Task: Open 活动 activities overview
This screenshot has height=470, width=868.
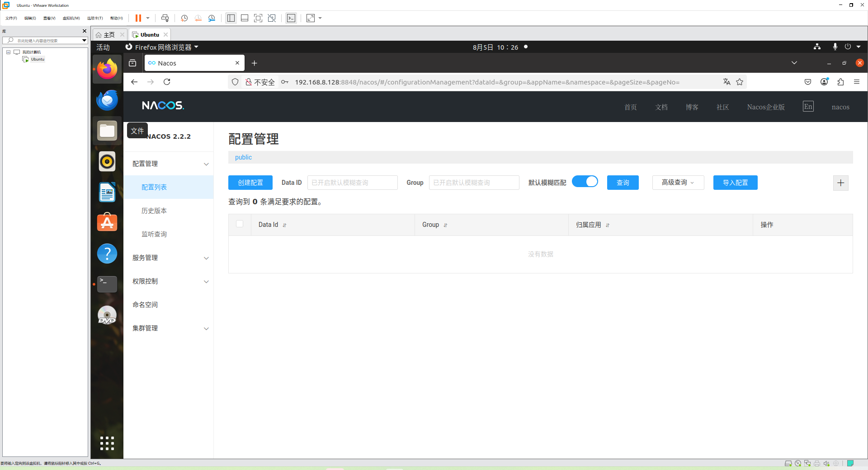Action: pyautogui.click(x=103, y=47)
